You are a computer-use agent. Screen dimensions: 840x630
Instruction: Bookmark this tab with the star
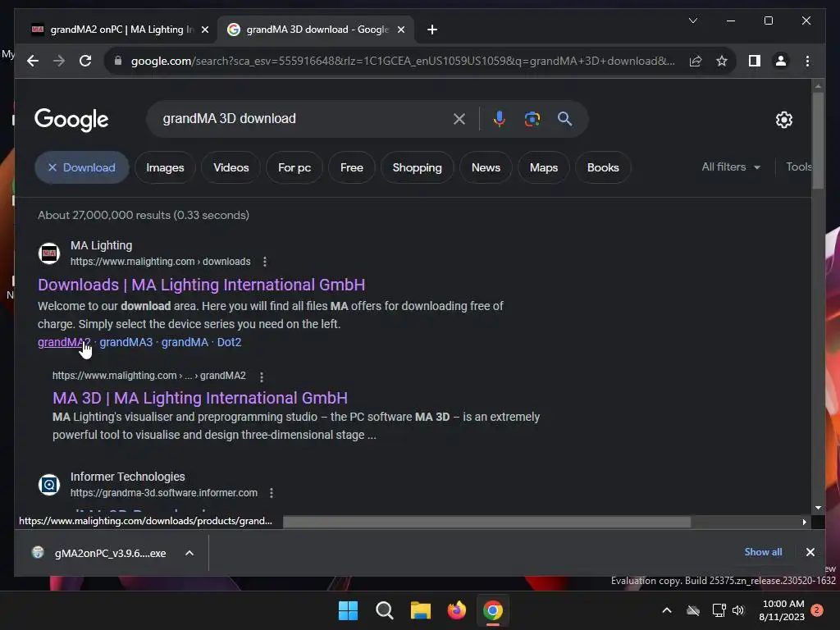[x=722, y=61]
